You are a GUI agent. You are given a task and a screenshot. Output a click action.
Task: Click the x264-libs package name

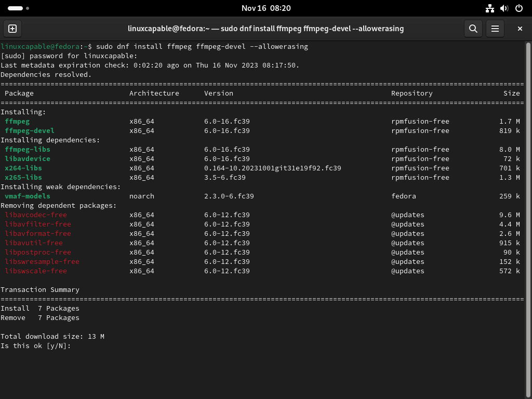point(23,168)
